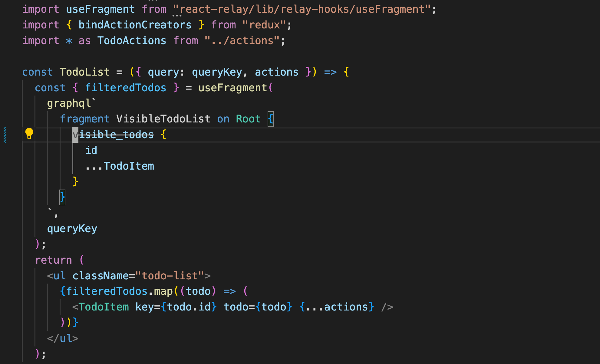
Task: Click the "react-relay/lib/relay-hooks/useFragment" import path
Action: tap(302, 9)
